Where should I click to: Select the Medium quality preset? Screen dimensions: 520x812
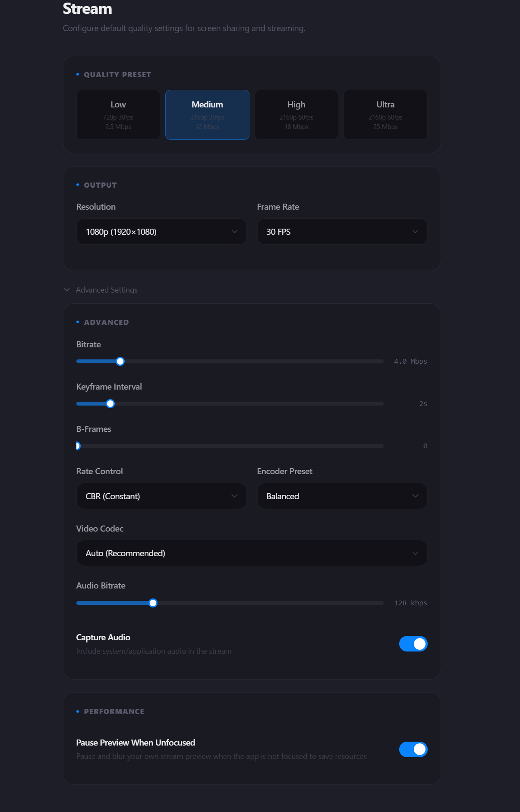point(207,114)
